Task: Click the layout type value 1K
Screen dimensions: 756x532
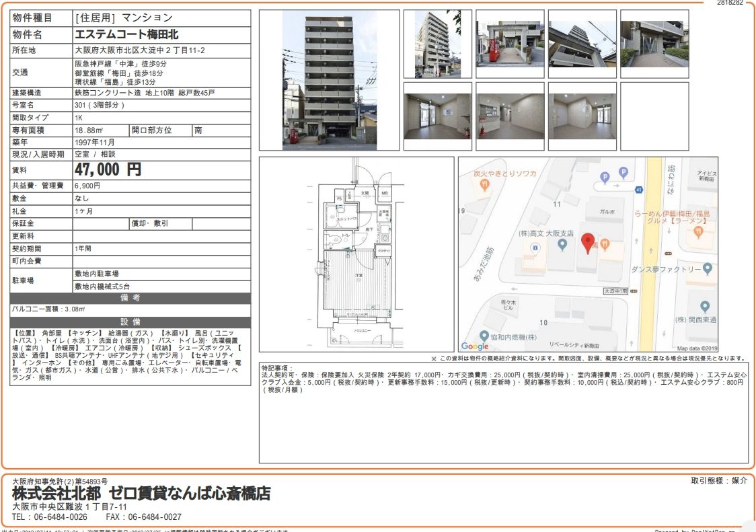Action: pos(79,118)
